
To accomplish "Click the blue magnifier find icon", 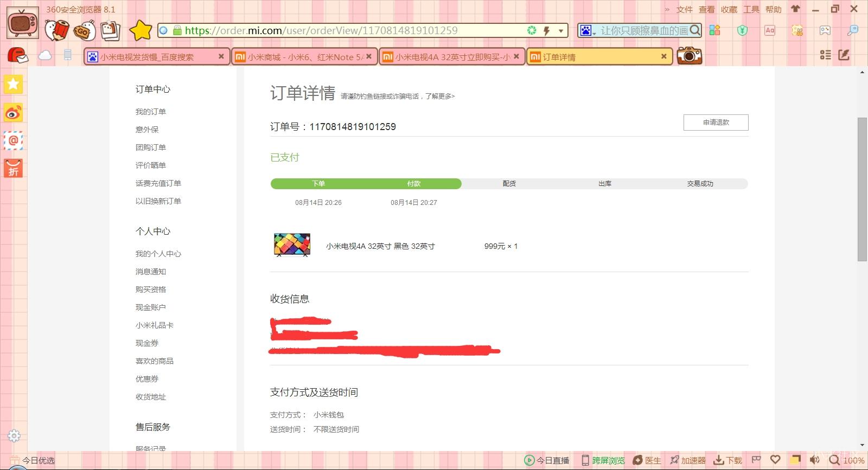I will tap(852, 30).
